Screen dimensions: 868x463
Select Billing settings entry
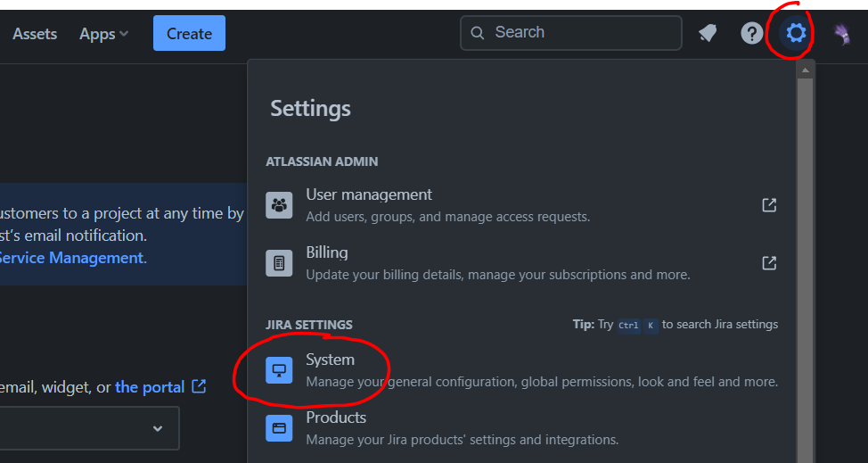(521, 263)
